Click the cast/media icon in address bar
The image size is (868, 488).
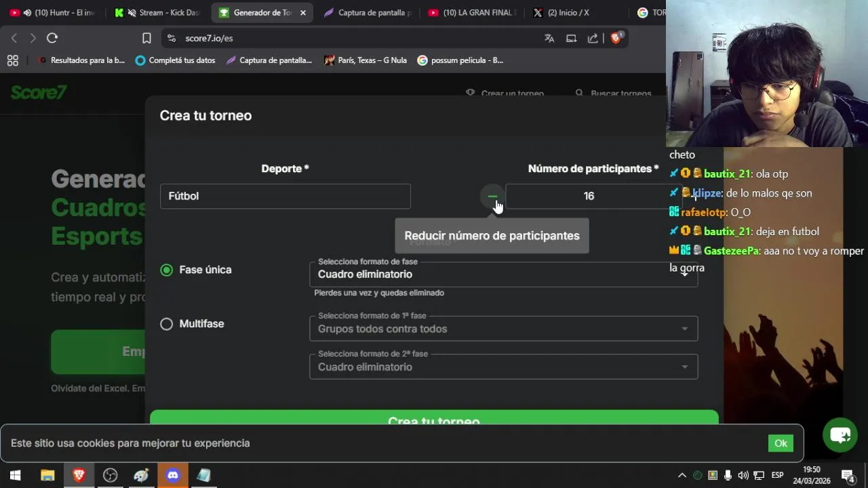coord(571,39)
